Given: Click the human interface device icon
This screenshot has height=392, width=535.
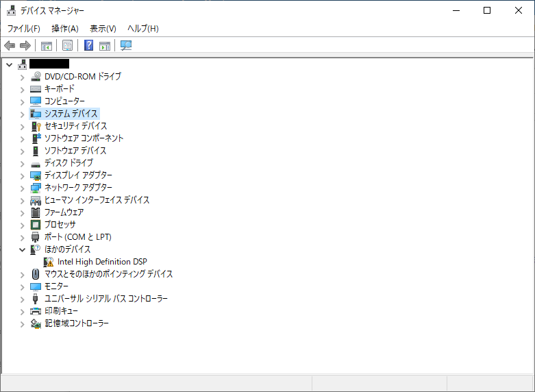Looking at the screenshot, I should pos(36,200).
